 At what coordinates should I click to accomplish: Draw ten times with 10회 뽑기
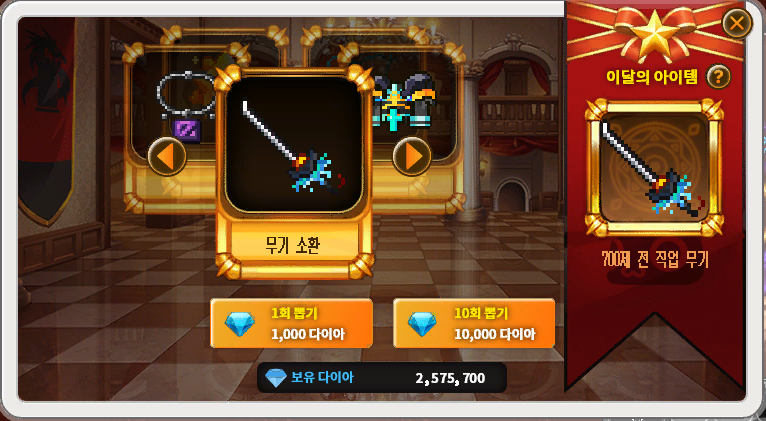[474, 323]
